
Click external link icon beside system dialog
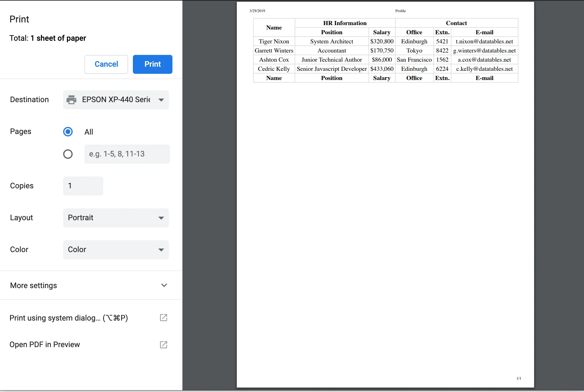pos(164,318)
